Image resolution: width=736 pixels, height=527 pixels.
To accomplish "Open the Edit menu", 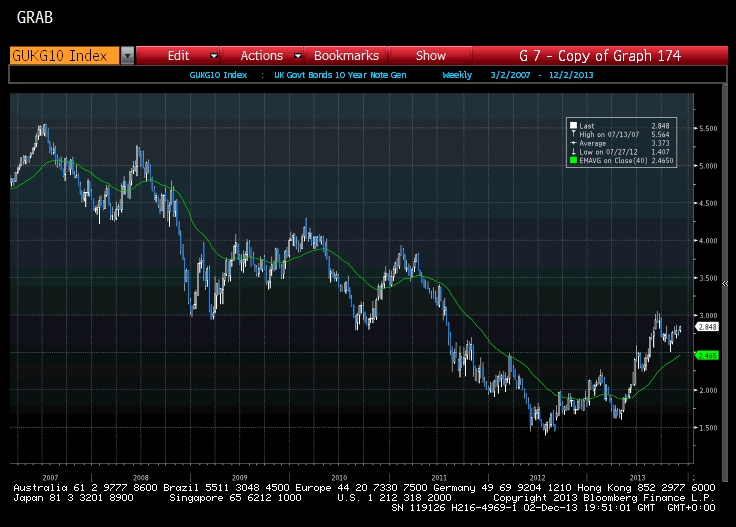I will click(x=178, y=56).
